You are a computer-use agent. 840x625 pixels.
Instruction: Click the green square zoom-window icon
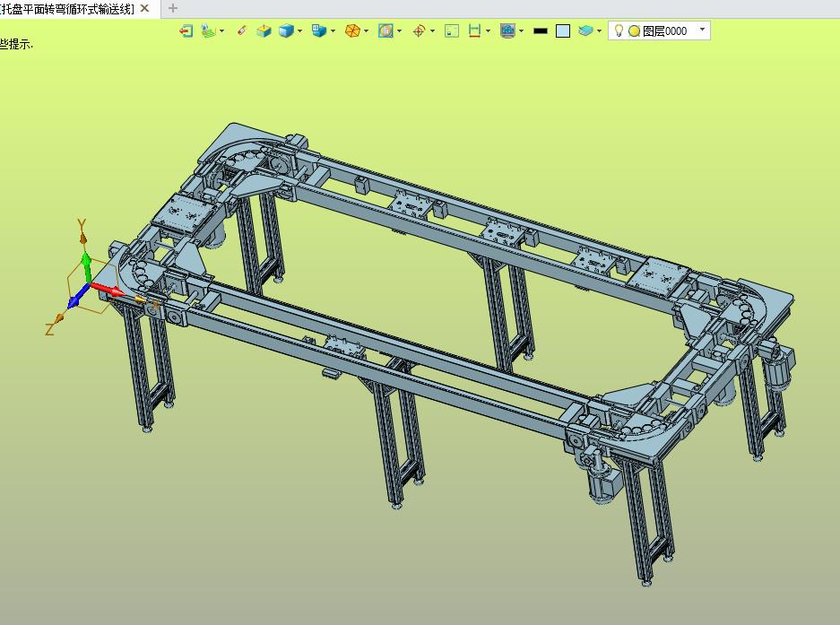(452, 31)
